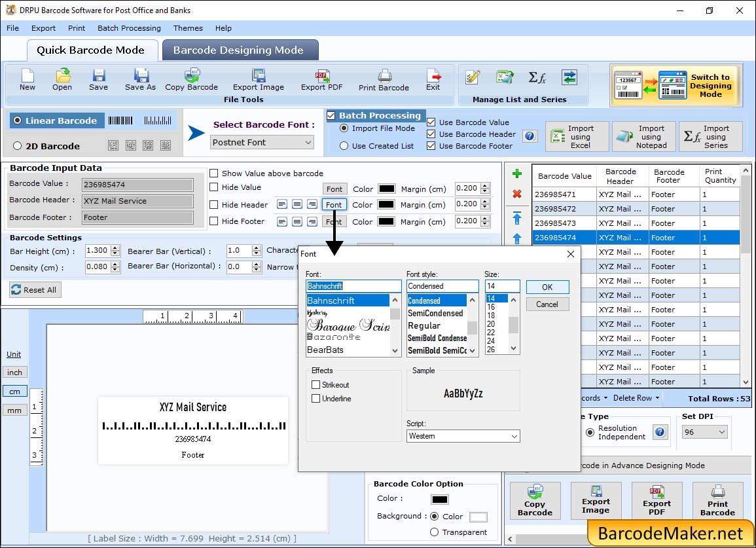Click Export PDF in the File Tools toolbar
The height and width of the screenshot is (548, 756).
[321, 79]
